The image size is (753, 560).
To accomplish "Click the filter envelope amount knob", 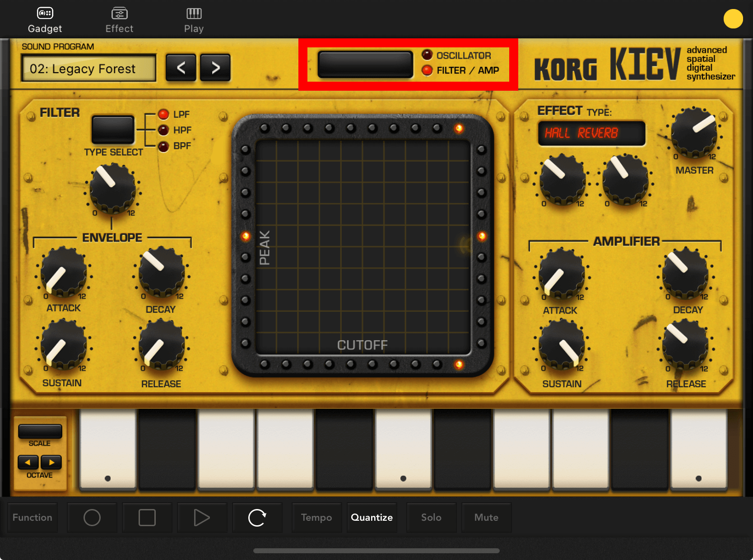I will tap(113, 188).
